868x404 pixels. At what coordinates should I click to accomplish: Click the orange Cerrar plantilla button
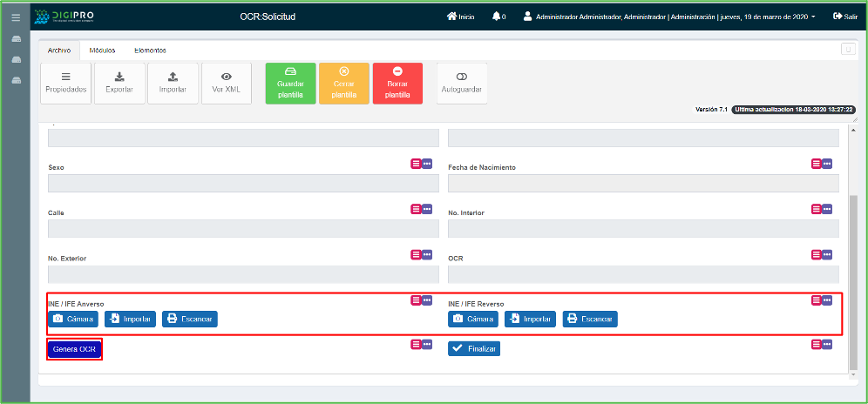[343, 84]
